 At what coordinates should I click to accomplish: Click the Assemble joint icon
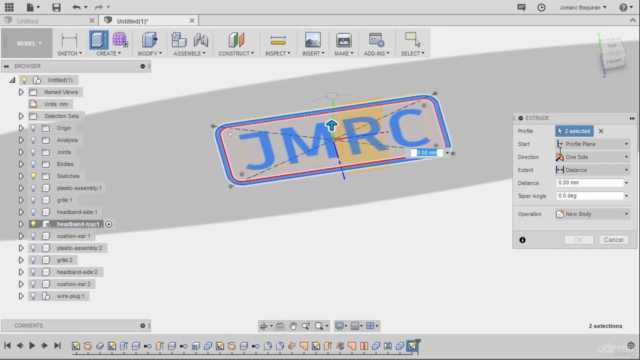[x=201, y=40]
